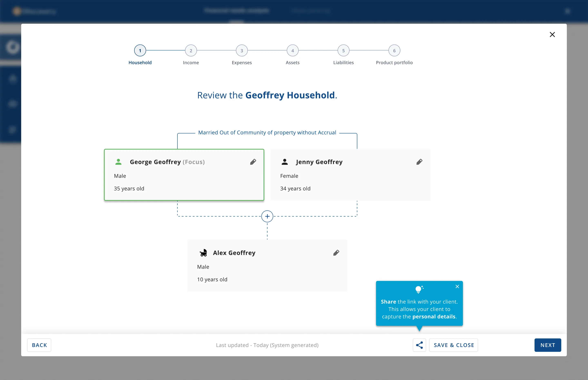The width and height of the screenshot is (588, 380).
Task: Dismiss the Share tip tooltip
Action: point(457,287)
